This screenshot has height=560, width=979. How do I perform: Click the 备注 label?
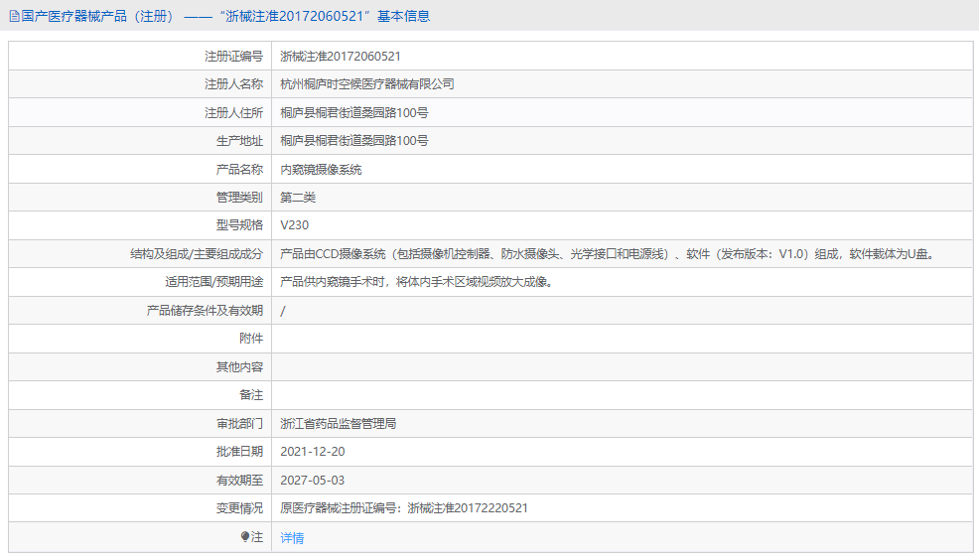(x=251, y=394)
